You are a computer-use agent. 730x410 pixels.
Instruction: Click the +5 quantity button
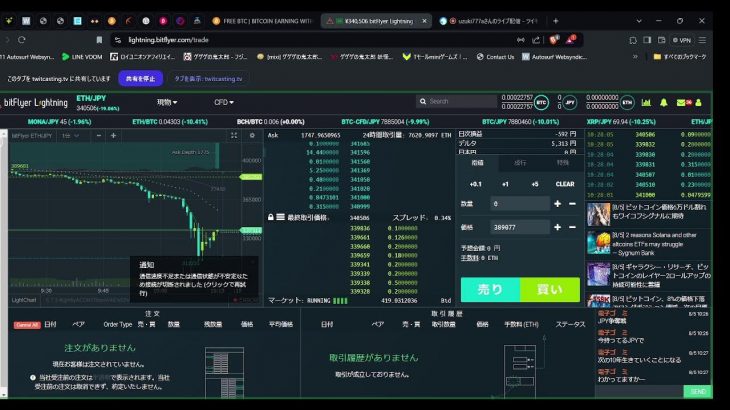(535, 184)
